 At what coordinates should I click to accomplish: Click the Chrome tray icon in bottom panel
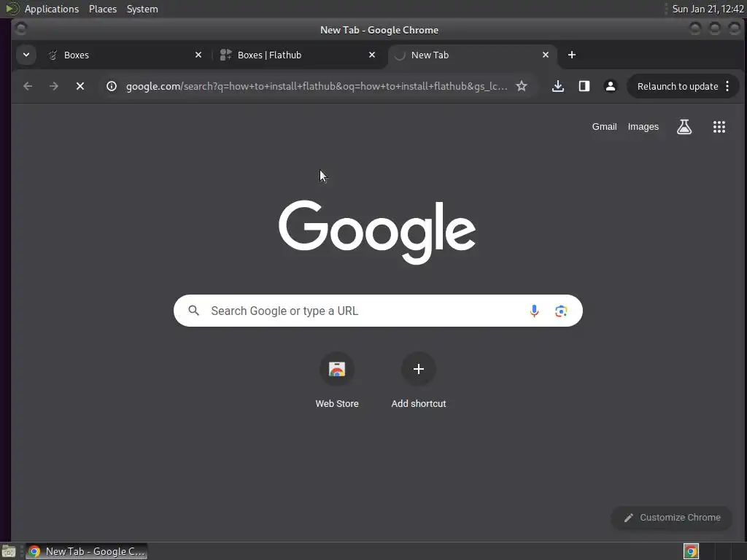point(691,551)
